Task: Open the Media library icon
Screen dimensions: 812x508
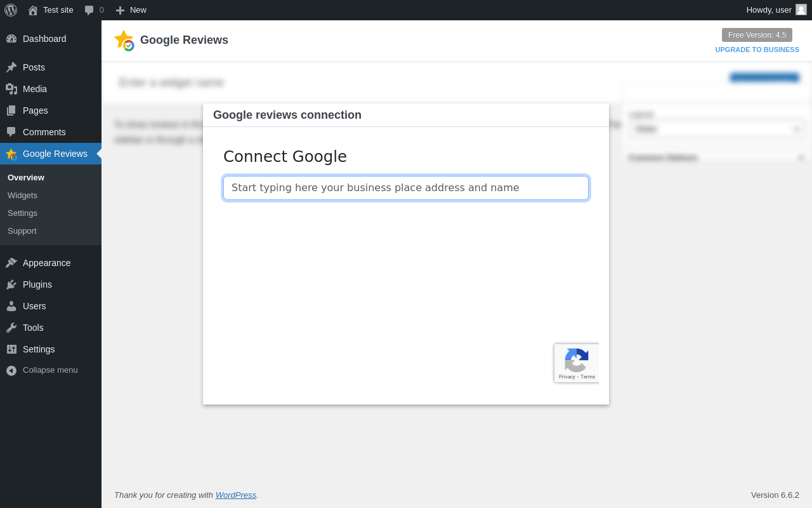Action: pos(11,89)
